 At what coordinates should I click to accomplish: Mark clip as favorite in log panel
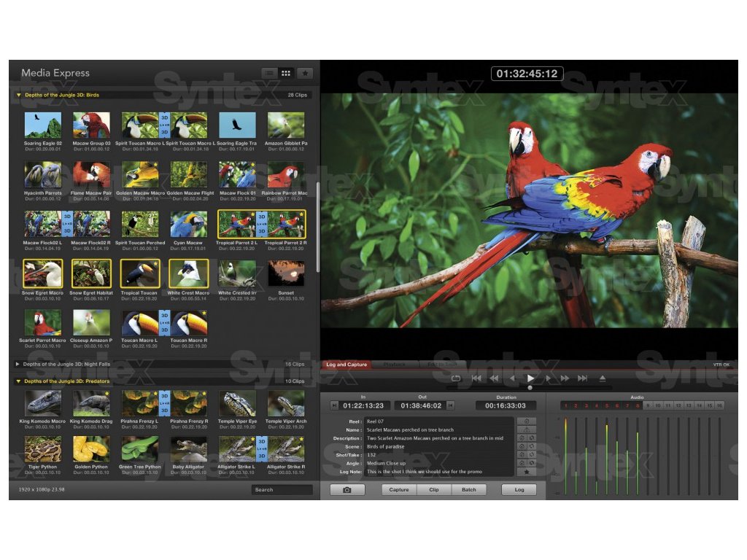525,472
